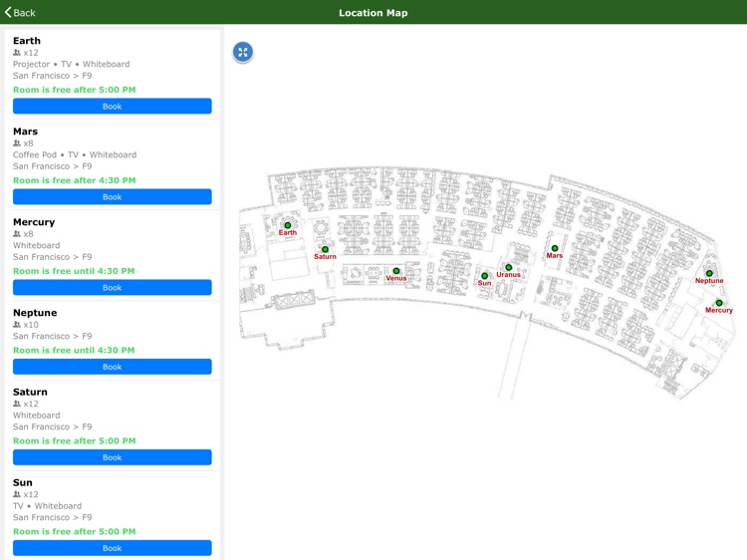
Task: Book the Sun room
Action: [x=112, y=548]
